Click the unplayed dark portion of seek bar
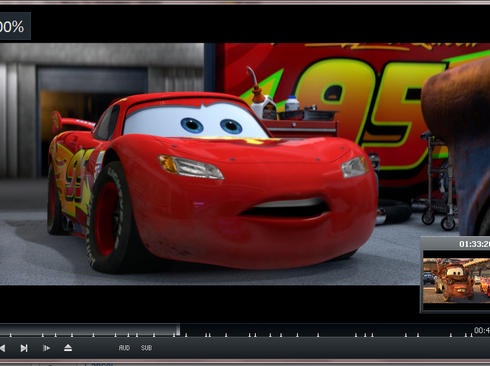 (x=327, y=328)
